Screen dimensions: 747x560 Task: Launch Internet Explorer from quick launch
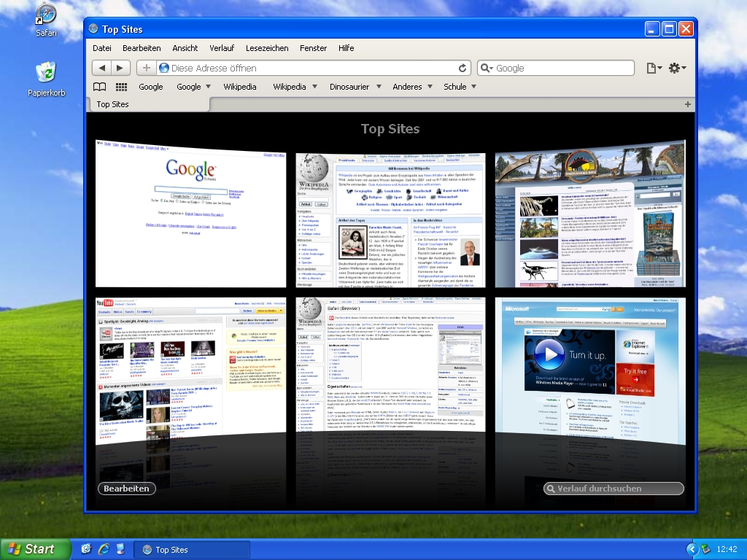[x=104, y=549]
